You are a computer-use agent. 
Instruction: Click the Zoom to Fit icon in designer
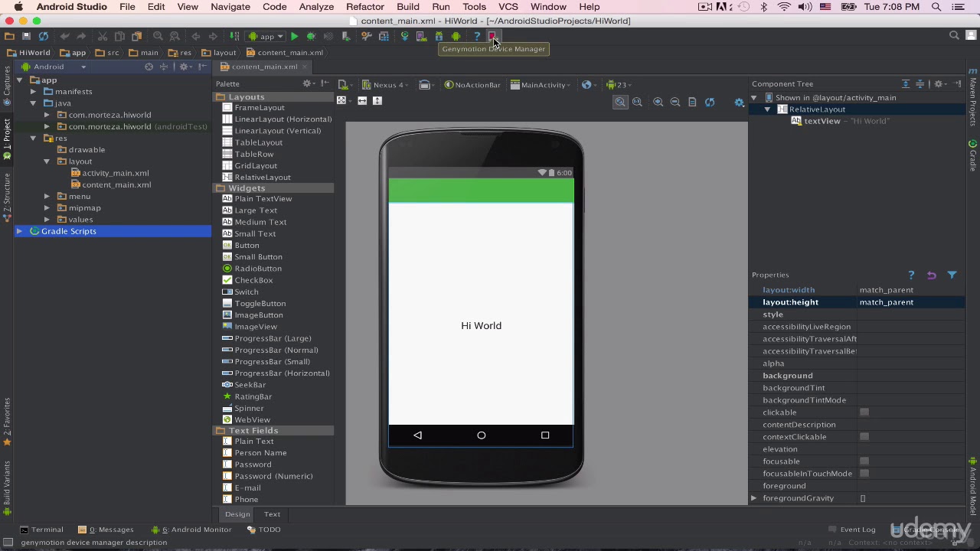point(620,102)
